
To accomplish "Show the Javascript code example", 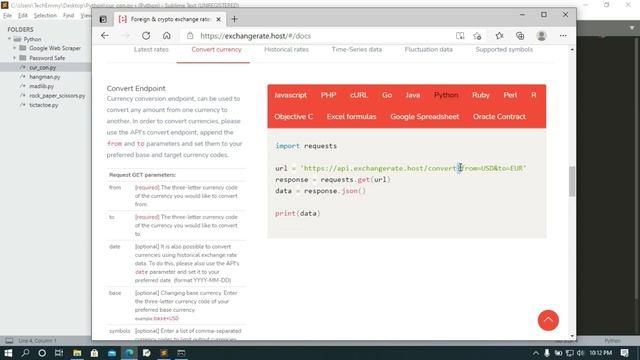I will (x=290, y=95).
